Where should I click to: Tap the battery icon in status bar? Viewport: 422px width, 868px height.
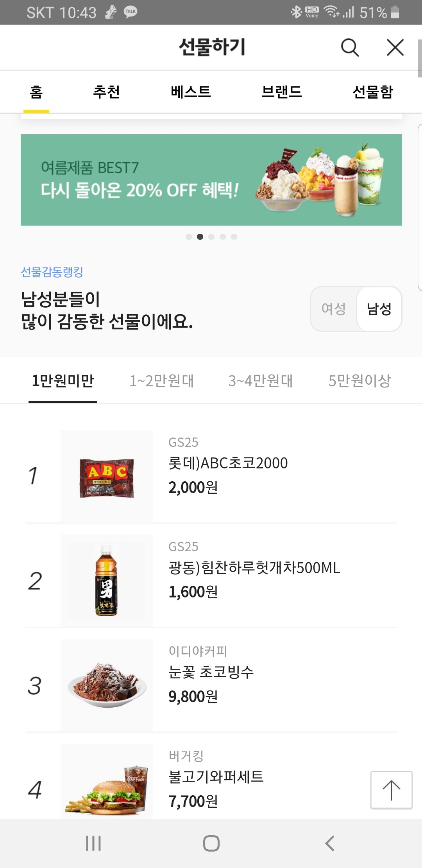click(395, 12)
